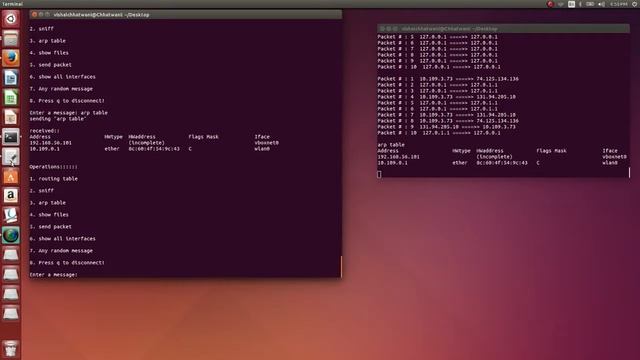Screen dimensions: 640x360
Task: Open the network indicator in panel
Action: click(x=560, y=4)
